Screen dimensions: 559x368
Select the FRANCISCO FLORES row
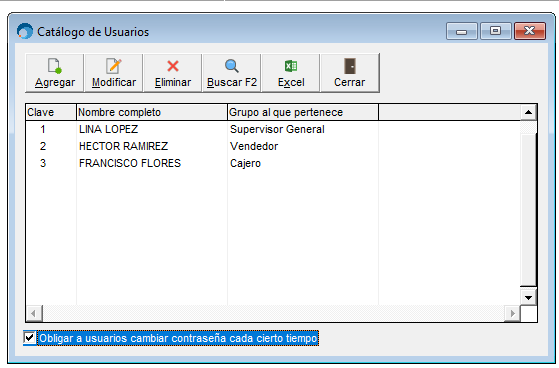click(x=273, y=163)
